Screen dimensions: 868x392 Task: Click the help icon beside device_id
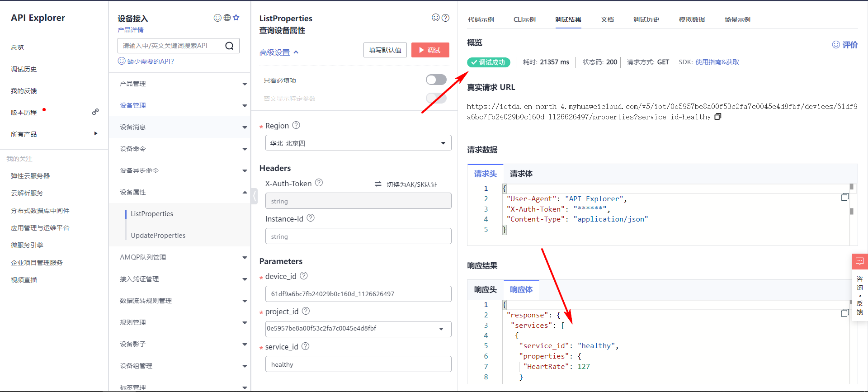click(304, 276)
